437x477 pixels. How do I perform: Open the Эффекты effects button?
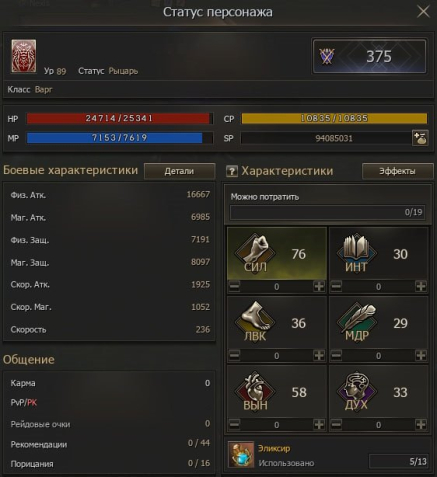(x=397, y=171)
